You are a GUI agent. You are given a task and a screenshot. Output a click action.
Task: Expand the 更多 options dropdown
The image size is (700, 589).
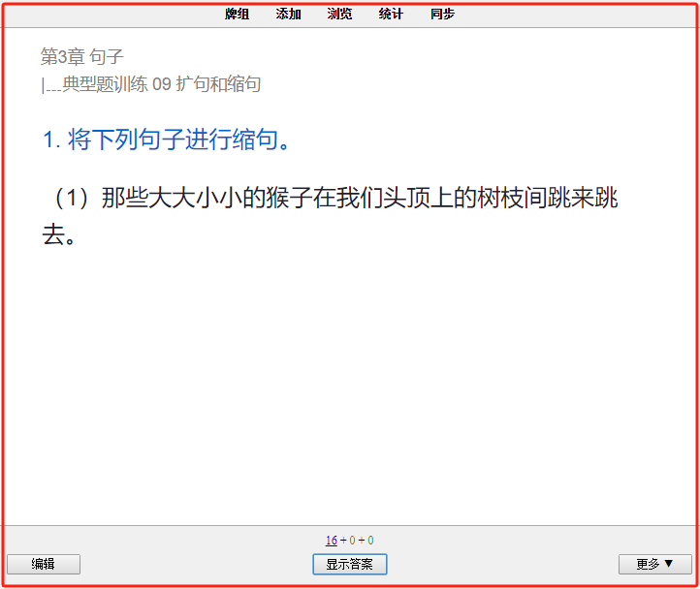point(654,564)
